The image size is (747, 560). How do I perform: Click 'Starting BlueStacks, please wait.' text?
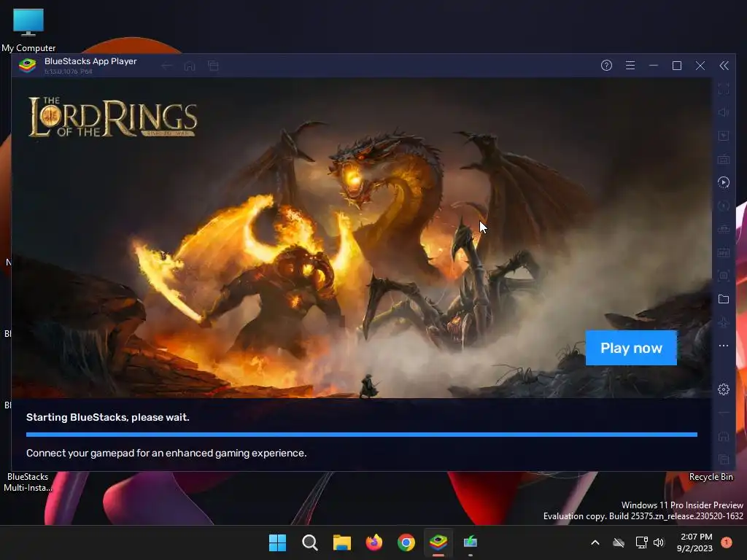tap(108, 417)
